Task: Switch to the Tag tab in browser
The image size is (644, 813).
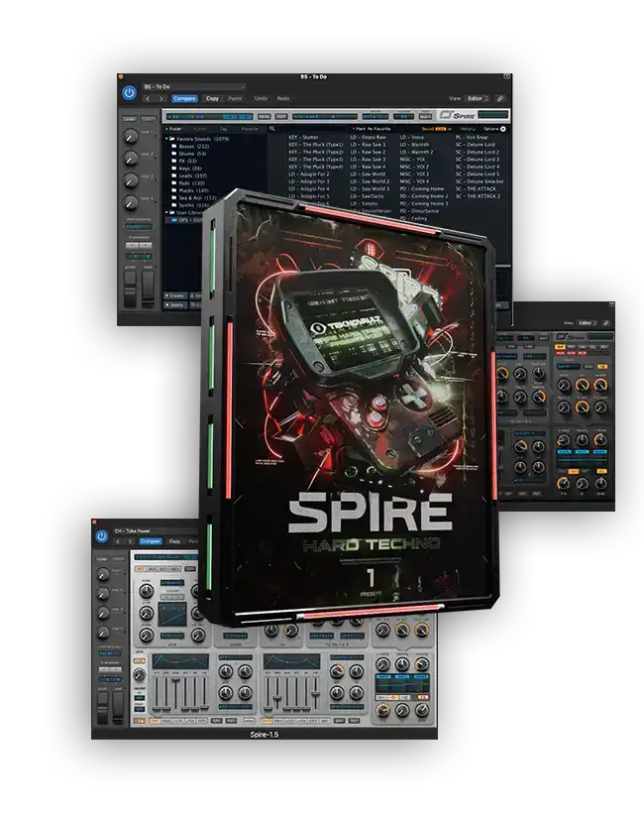Action: [x=224, y=128]
